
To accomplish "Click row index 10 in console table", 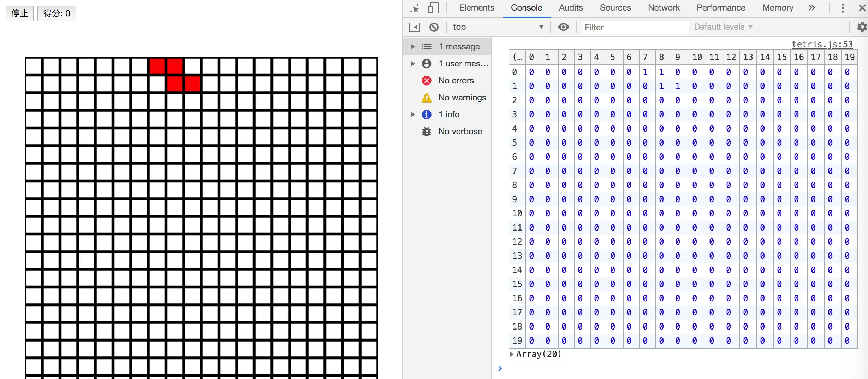I will [517, 214].
